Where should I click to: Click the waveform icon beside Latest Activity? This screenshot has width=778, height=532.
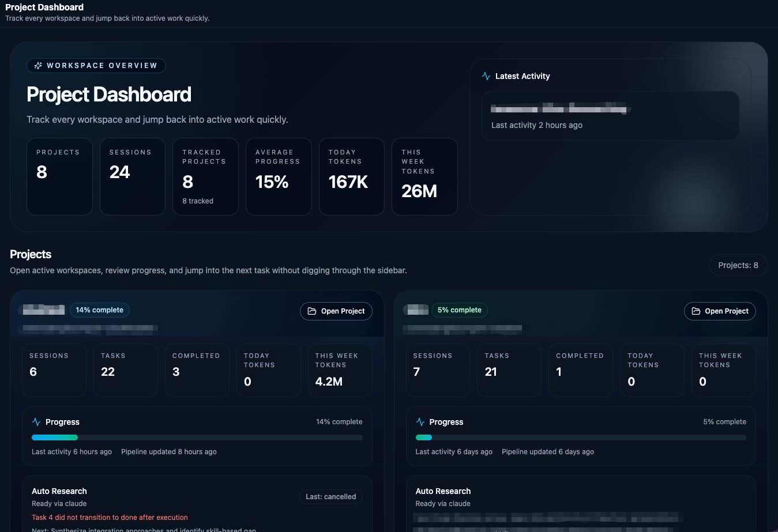[486, 76]
